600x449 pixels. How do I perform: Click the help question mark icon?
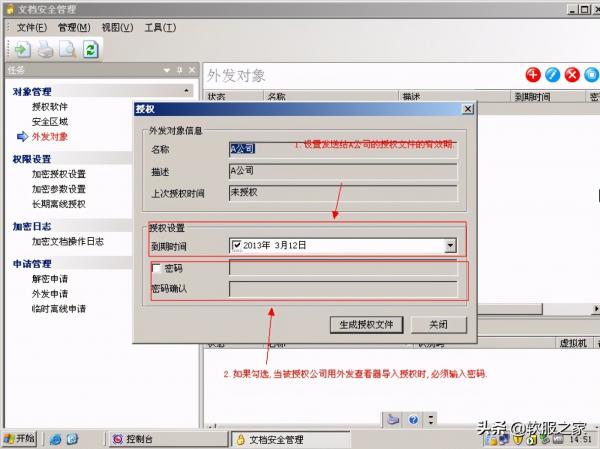[413, 420]
